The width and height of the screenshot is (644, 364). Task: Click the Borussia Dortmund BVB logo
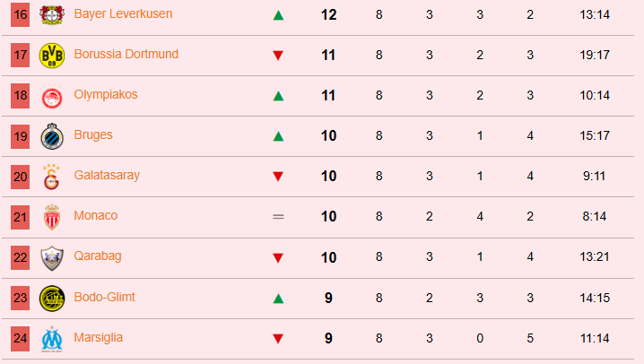52,56
